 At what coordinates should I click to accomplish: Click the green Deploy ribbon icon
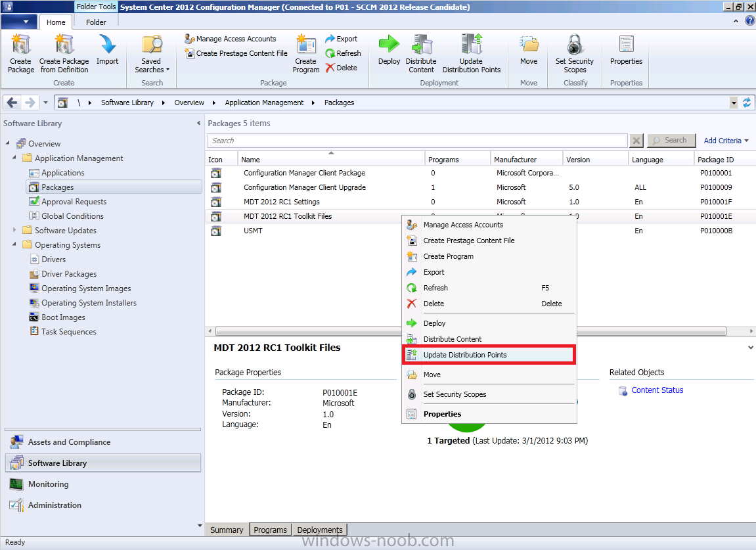click(x=389, y=49)
